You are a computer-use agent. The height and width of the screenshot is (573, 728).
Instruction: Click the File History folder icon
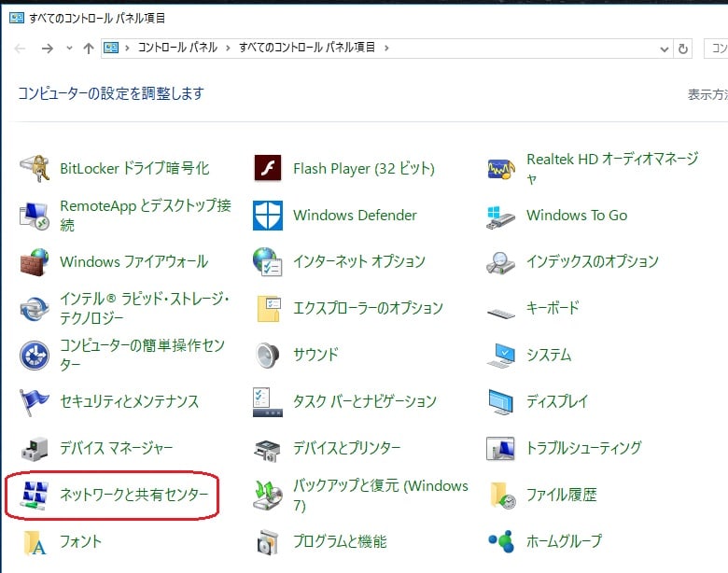point(503,496)
